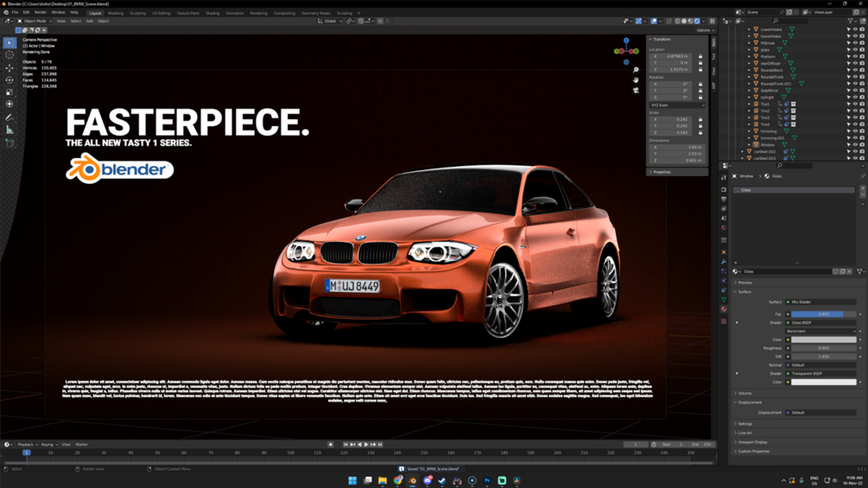868x488 pixels.
Task: Switch to the Modeling workspace tab
Action: tap(116, 13)
